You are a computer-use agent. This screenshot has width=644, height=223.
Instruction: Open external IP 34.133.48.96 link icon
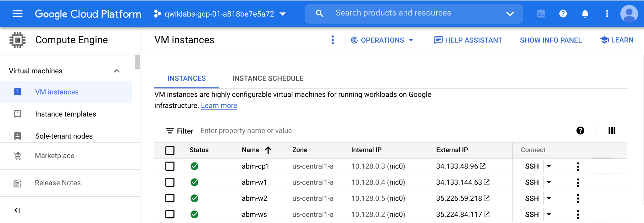point(483,166)
